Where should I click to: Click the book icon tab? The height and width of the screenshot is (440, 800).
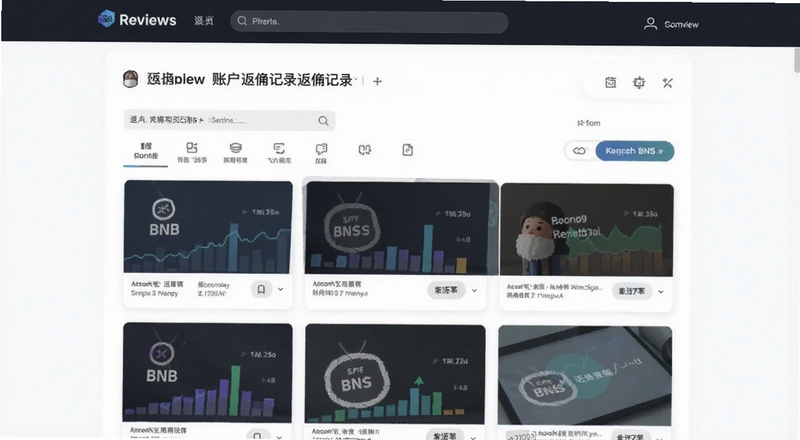364,150
